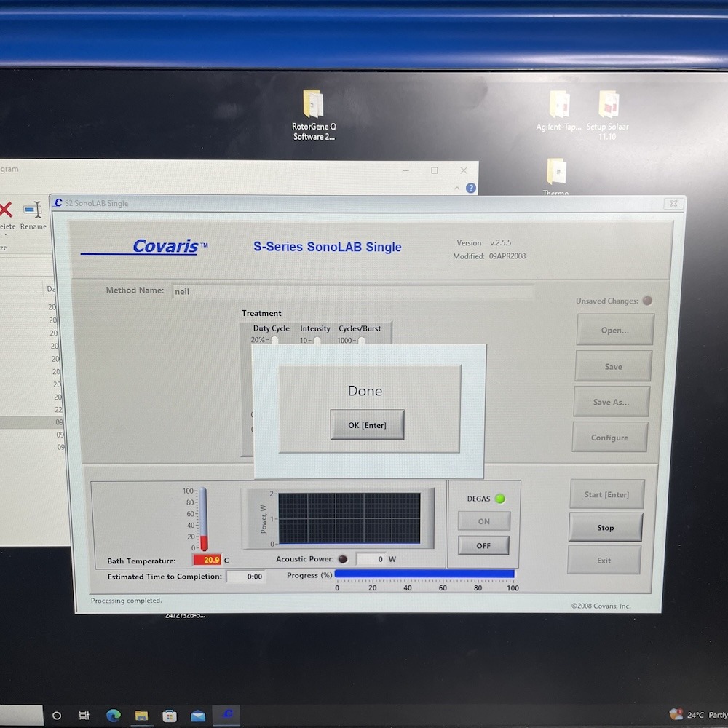Open Task View on the taskbar
Image resolution: width=728 pixels, height=728 pixels.
coord(84,716)
